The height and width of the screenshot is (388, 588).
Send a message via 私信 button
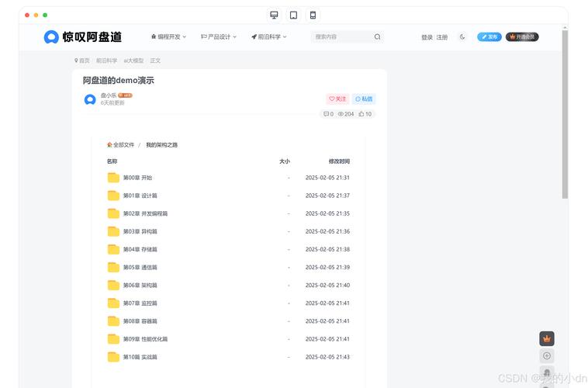click(x=364, y=99)
